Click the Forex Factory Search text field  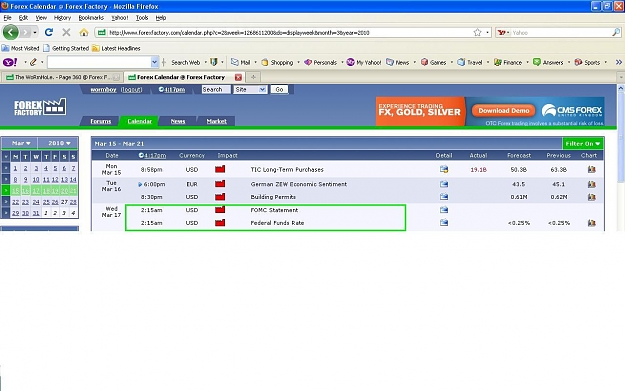pos(216,90)
